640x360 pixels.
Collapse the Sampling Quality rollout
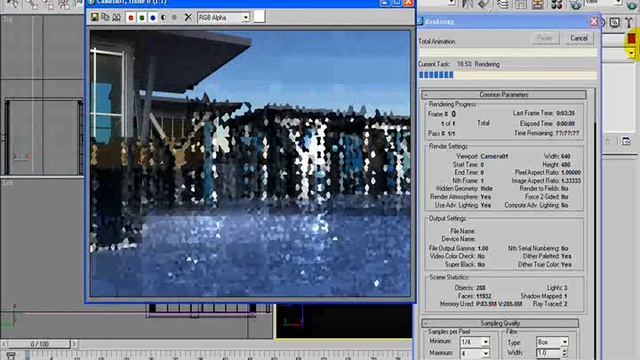point(500,323)
